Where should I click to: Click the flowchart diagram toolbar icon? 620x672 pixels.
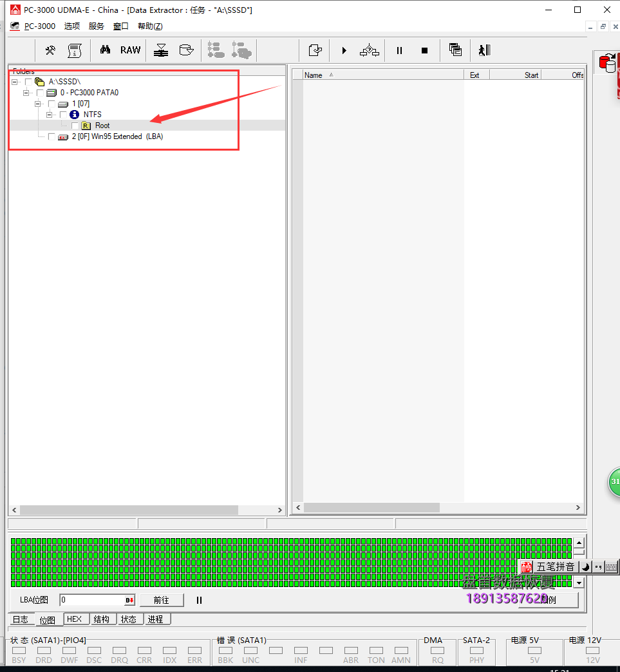pyautogui.click(x=369, y=50)
